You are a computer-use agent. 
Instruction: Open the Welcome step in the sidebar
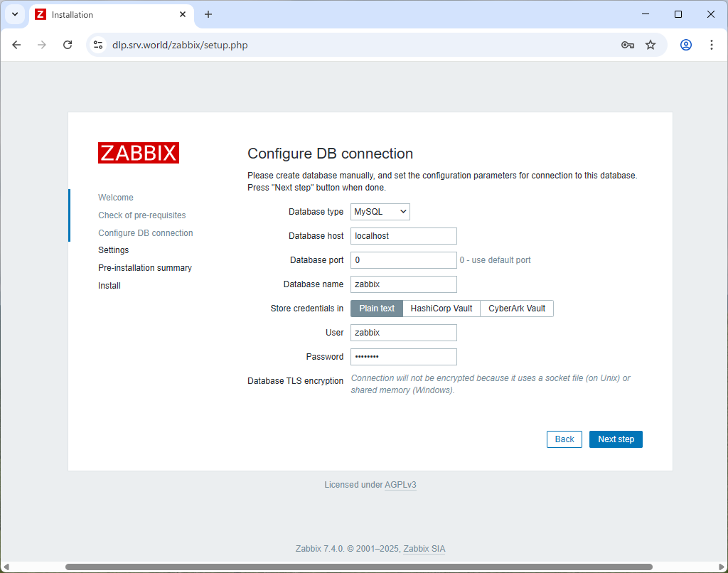coord(116,197)
